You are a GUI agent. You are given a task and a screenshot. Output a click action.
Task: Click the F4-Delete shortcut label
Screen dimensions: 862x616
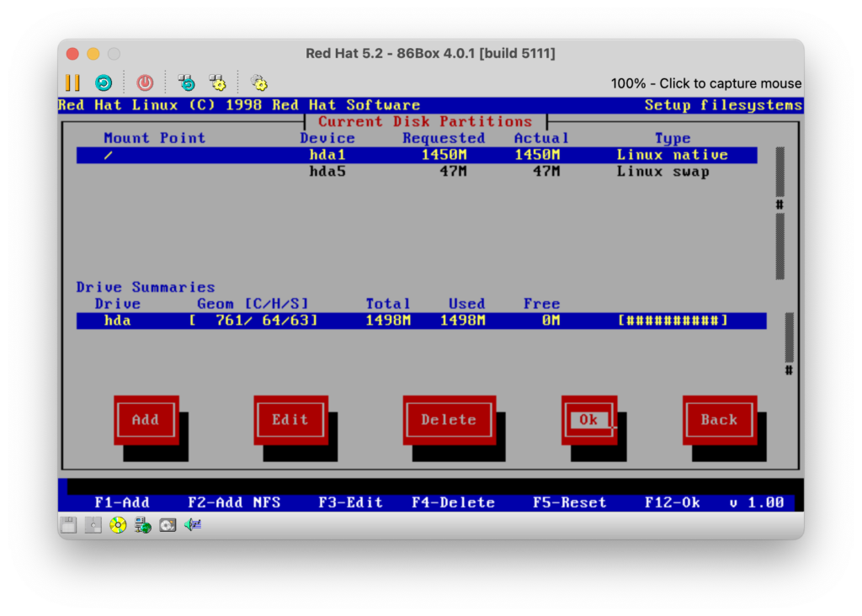coord(454,502)
